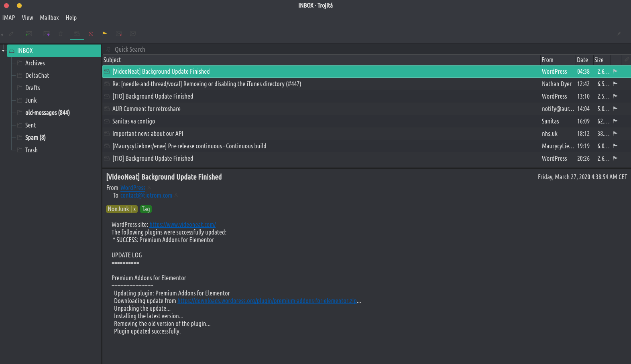Image resolution: width=631 pixels, height=364 pixels.
Task: Click the network connection plug icon
Action: point(619,34)
